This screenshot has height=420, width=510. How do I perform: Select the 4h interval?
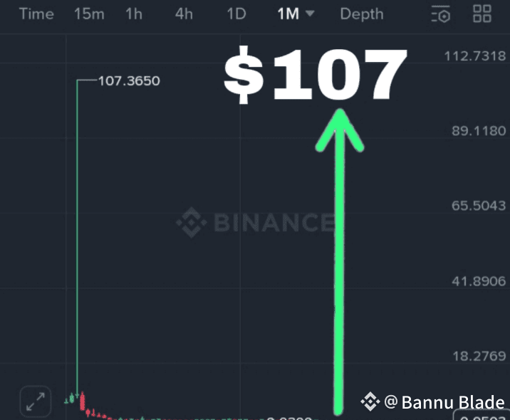[x=184, y=14]
